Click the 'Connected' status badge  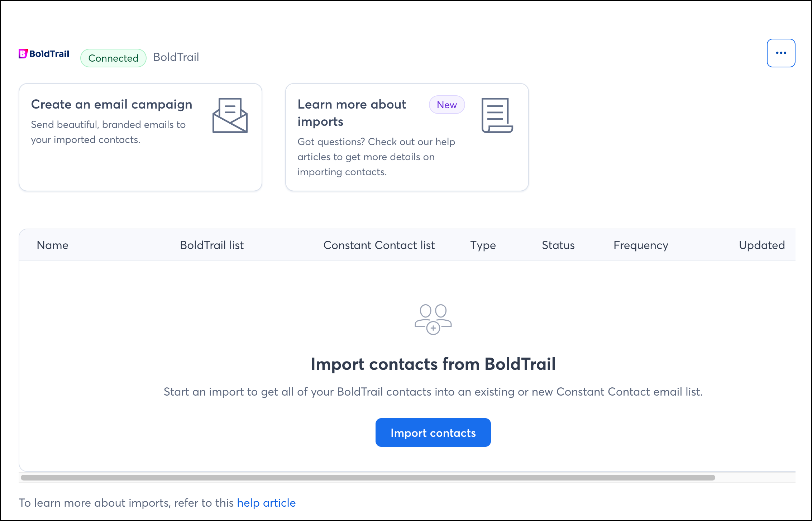click(113, 58)
